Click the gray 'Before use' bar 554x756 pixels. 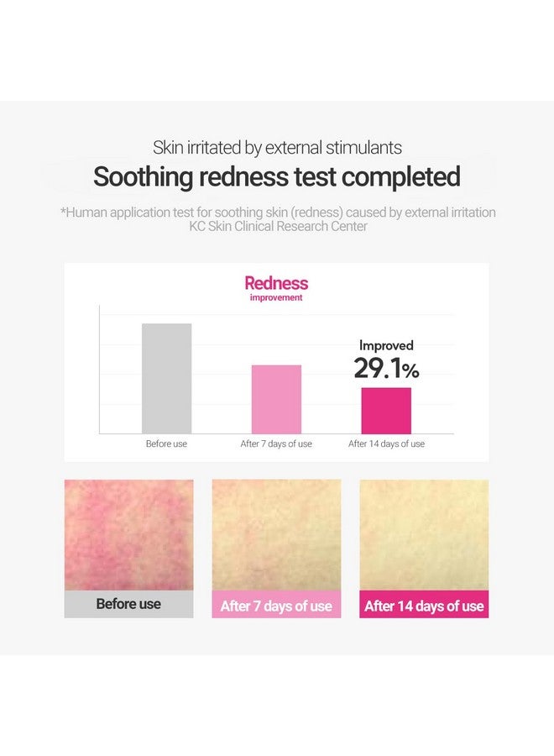point(167,379)
